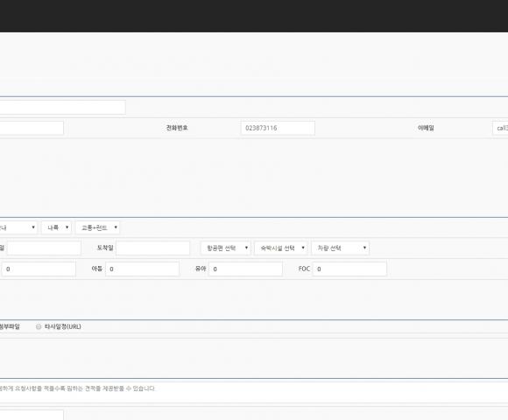
Task: Click the 전화번호 field showing 023873116
Action: [x=278, y=128]
